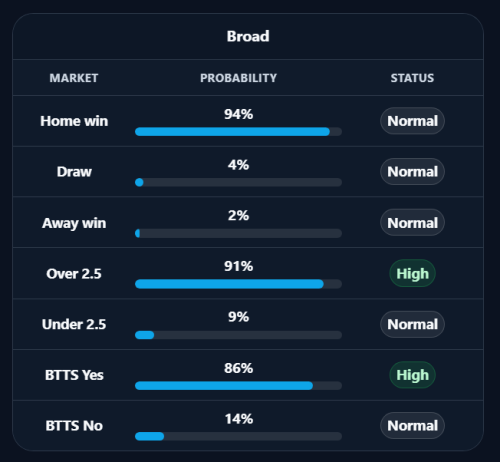The width and height of the screenshot is (500, 462).
Task: Click the Home win status Normal badge
Action: point(412,121)
